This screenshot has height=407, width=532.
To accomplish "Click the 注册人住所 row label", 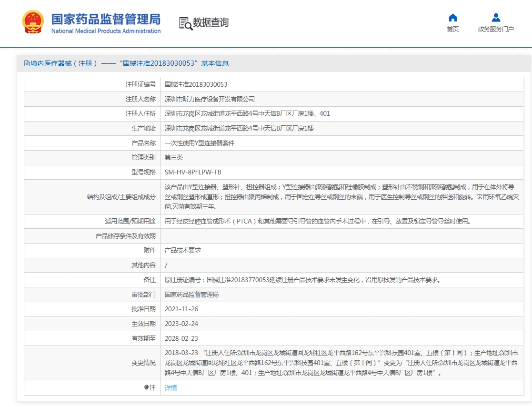I will tap(141, 114).
